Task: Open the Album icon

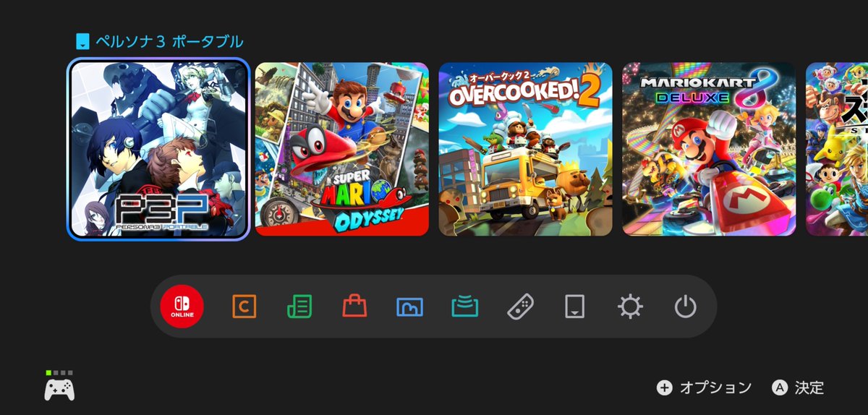Action: (x=409, y=307)
